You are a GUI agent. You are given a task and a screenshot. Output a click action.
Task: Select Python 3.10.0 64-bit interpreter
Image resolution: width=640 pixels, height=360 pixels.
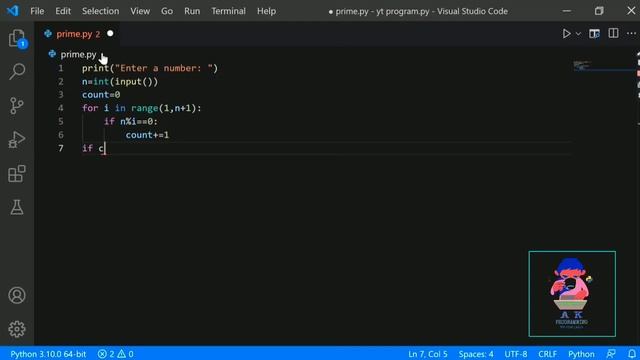48,354
